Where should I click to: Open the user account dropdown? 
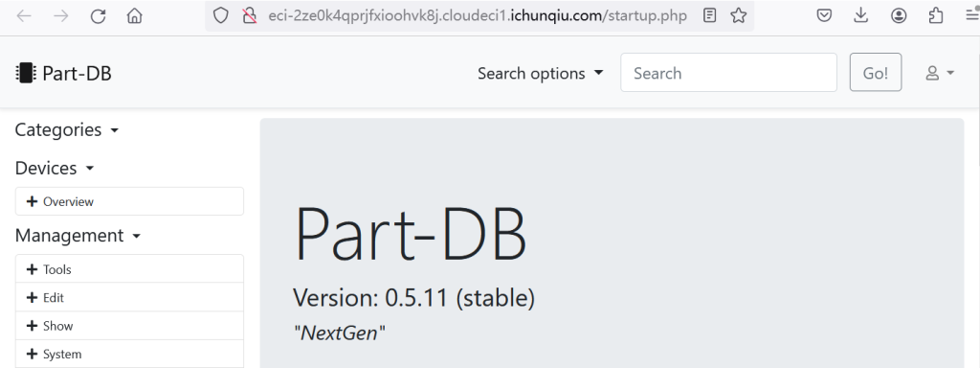pyautogui.click(x=940, y=73)
